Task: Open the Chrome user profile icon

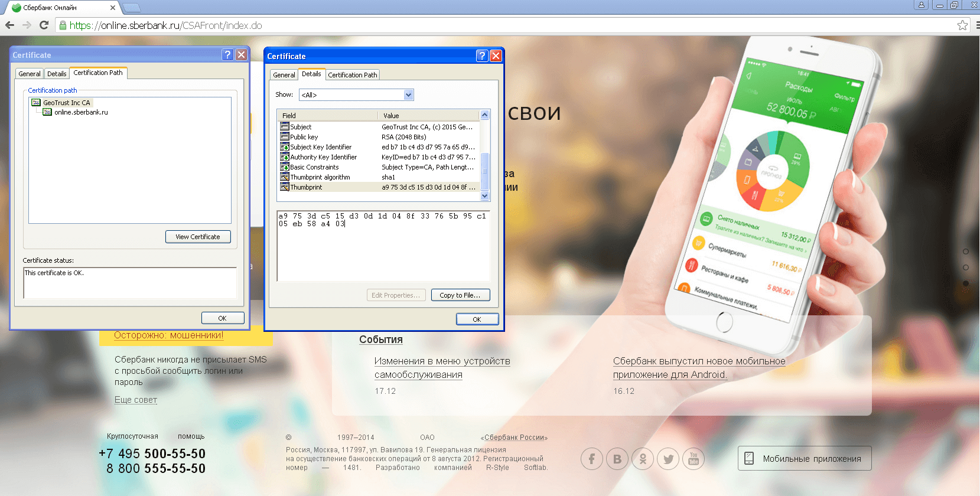Action: (921, 5)
